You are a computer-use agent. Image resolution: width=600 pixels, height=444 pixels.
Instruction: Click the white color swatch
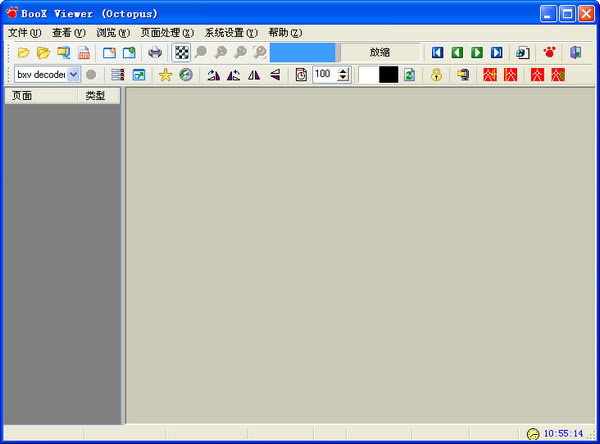point(368,75)
